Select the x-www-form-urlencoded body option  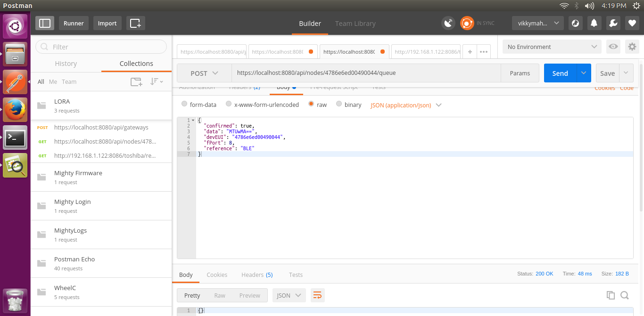click(229, 104)
